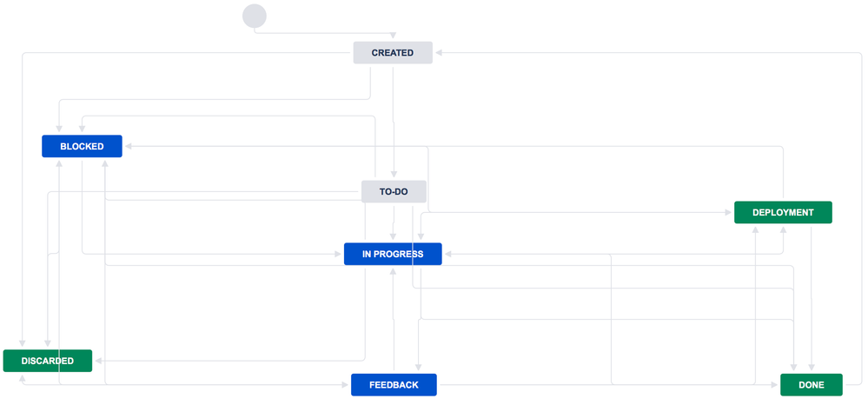Click arrowhead entering CREATED from the right
Viewport: 868px width, 412px height.
439,53
